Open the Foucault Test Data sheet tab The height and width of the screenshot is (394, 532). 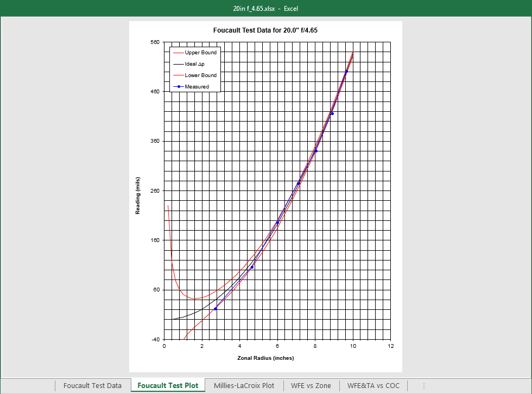92,385
